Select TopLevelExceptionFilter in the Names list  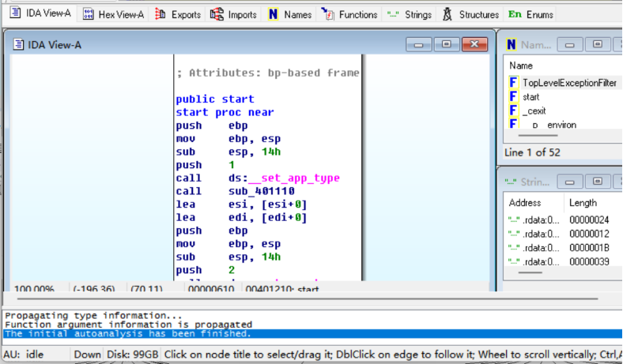(569, 83)
